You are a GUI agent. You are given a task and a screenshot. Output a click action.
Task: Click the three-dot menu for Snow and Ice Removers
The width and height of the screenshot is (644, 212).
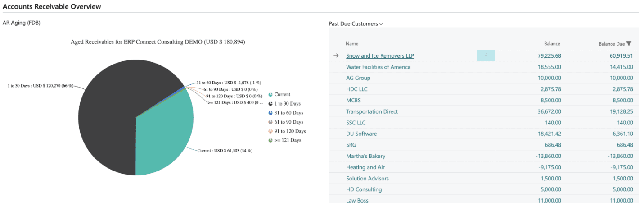(486, 56)
